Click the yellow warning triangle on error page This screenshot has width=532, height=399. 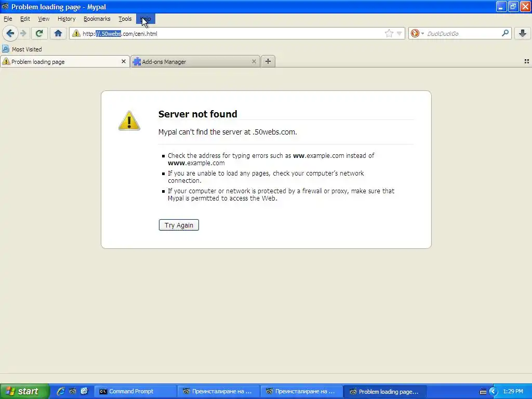(x=129, y=121)
